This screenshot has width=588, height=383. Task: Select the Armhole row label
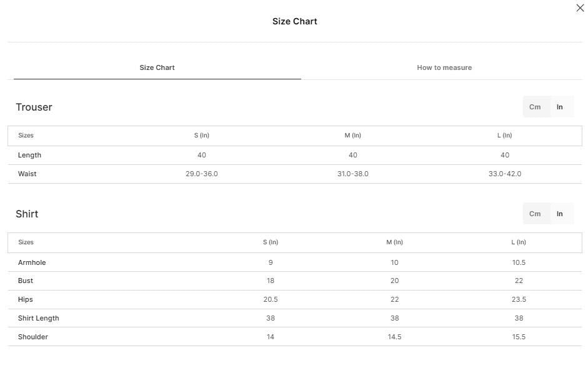32,262
